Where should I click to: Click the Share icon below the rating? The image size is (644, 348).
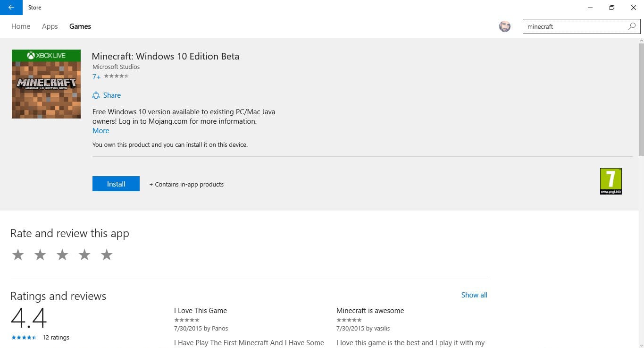96,95
